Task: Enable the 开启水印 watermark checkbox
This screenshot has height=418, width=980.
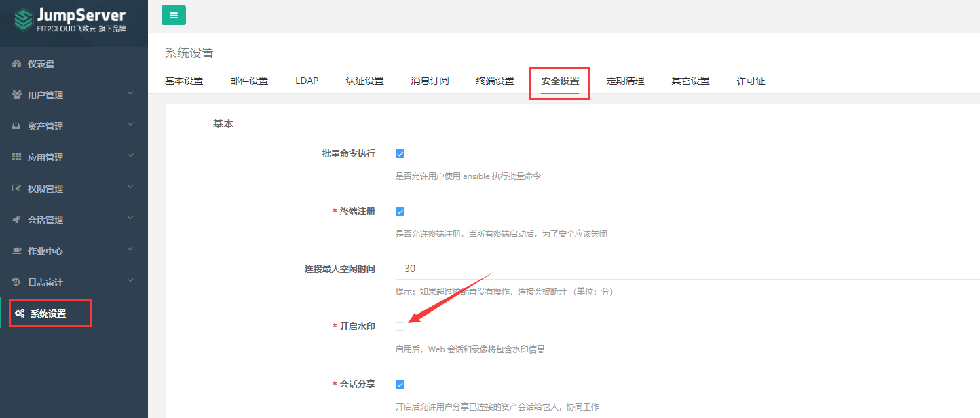Action: (x=400, y=326)
